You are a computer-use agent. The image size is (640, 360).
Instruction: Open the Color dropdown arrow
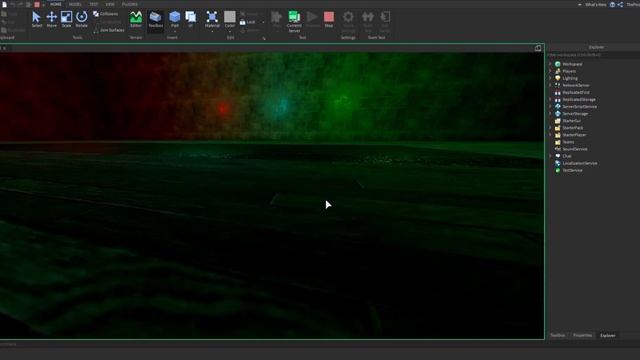pyautogui.click(x=230, y=31)
